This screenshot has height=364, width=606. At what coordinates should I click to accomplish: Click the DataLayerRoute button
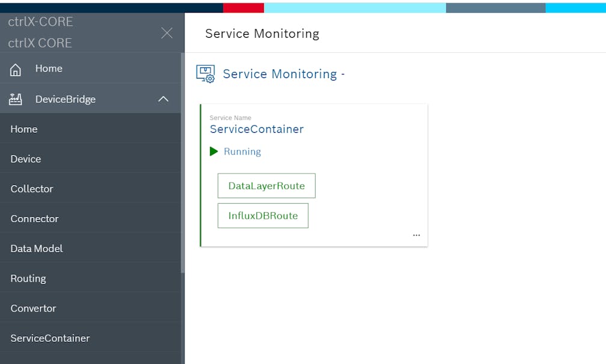(266, 186)
